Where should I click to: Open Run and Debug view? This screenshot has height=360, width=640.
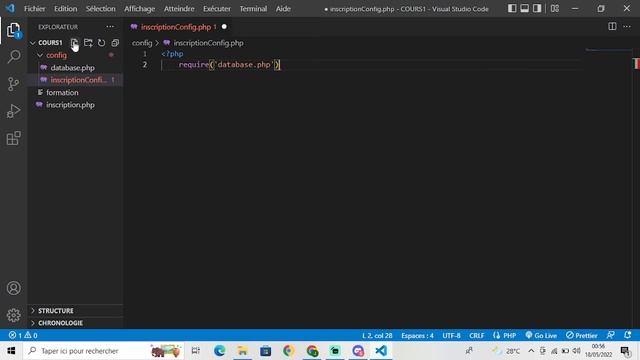(x=13, y=111)
